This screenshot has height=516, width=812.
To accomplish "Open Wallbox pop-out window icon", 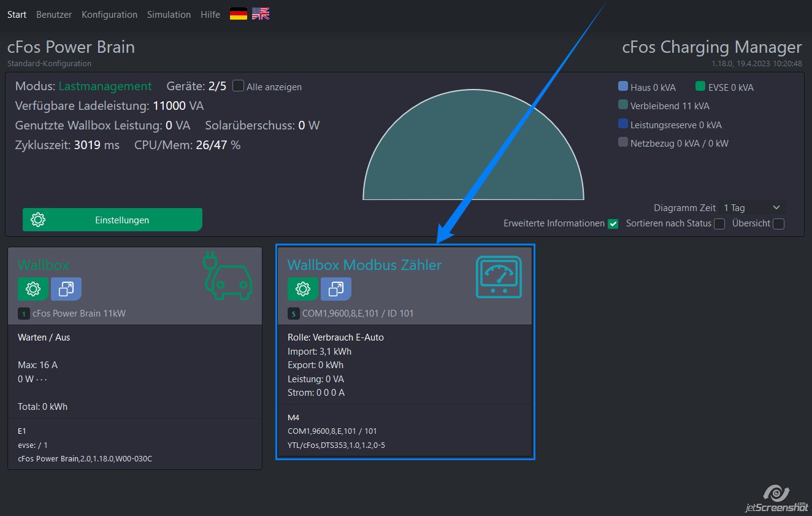I will [66, 288].
